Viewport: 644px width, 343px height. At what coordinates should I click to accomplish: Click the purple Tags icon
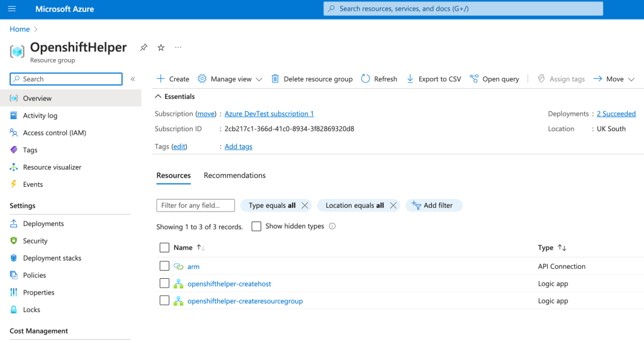tap(14, 150)
